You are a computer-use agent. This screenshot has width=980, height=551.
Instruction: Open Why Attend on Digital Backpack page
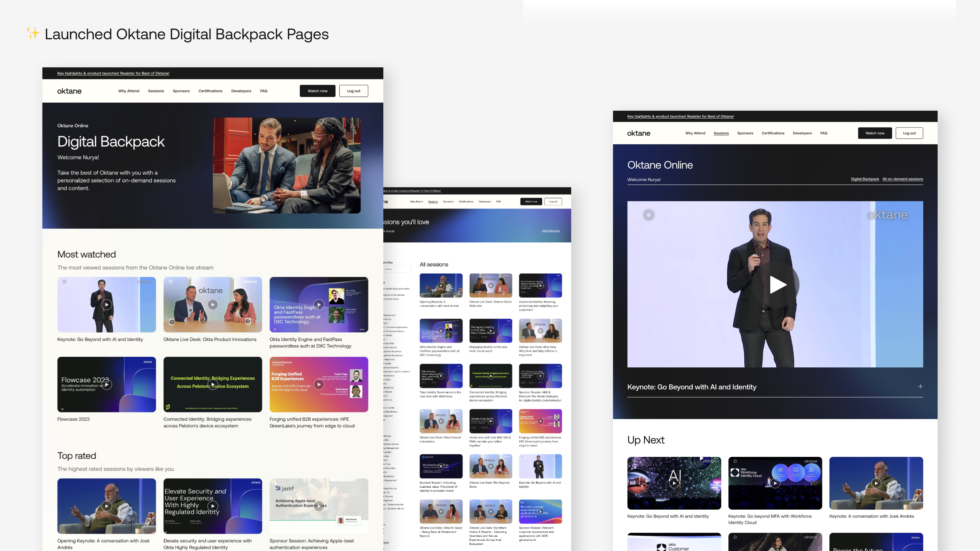[x=129, y=91]
